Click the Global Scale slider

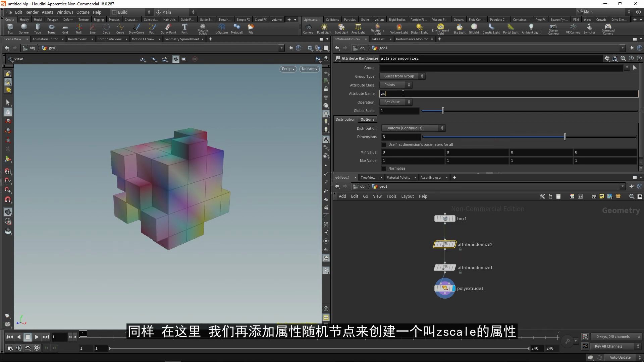pyautogui.click(x=442, y=110)
